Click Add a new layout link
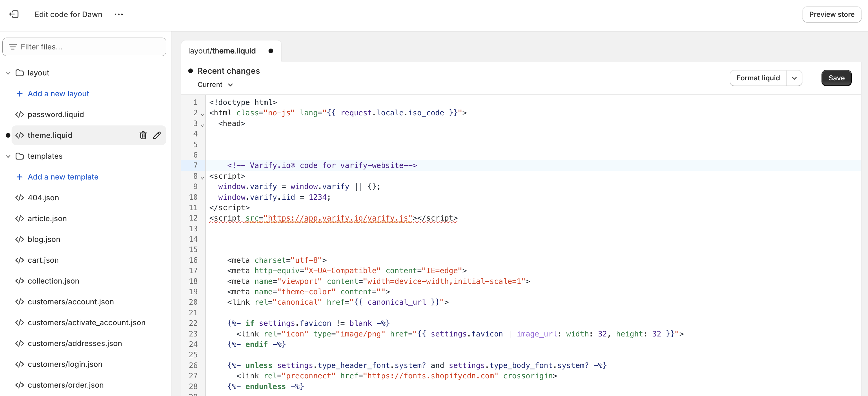 tap(58, 94)
